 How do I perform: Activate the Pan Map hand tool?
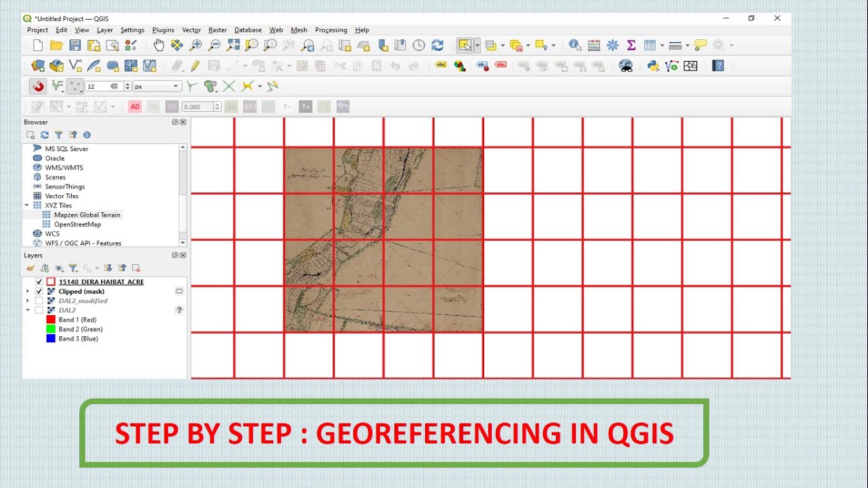(159, 45)
